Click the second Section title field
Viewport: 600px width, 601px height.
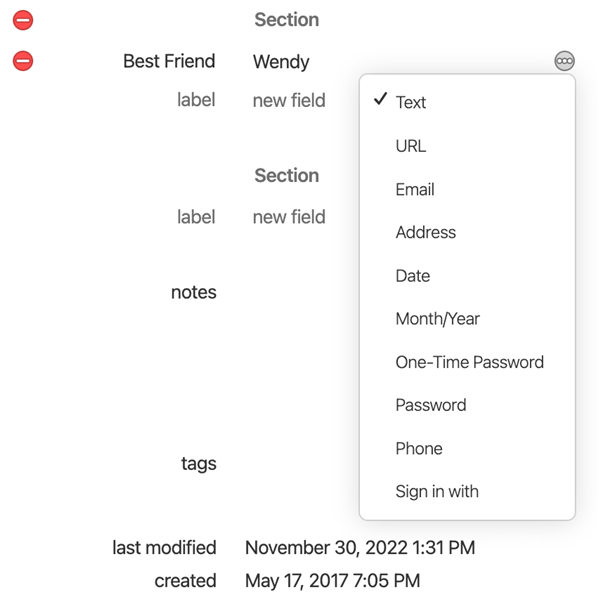[286, 176]
